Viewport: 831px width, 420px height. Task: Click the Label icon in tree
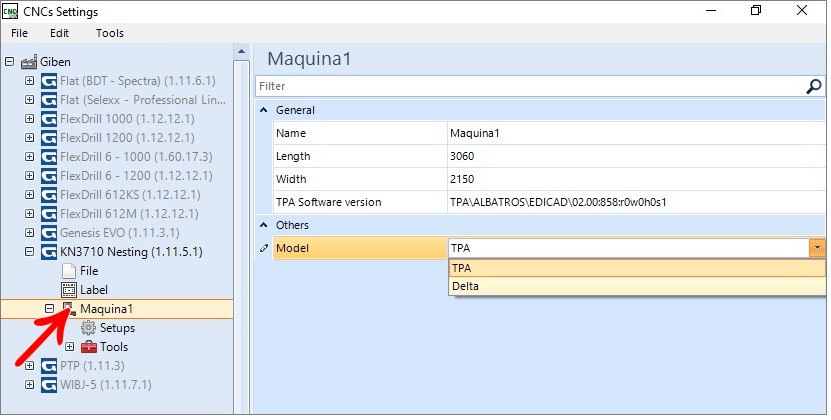point(69,290)
